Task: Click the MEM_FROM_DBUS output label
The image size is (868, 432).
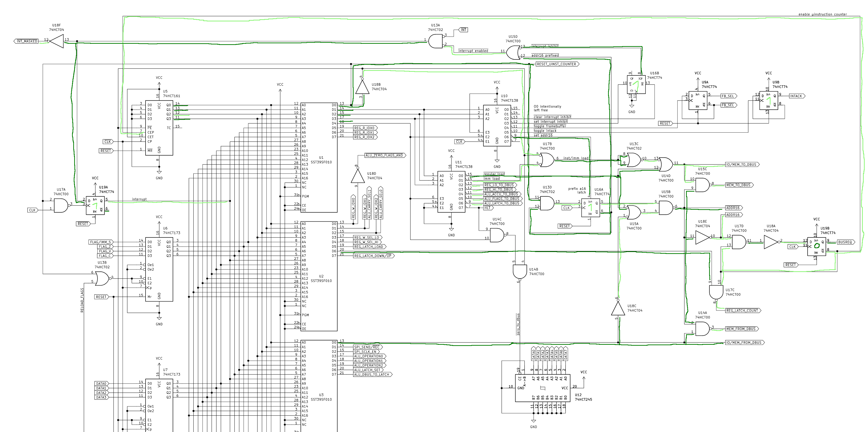Action: pyautogui.click(x=742, y=329)
